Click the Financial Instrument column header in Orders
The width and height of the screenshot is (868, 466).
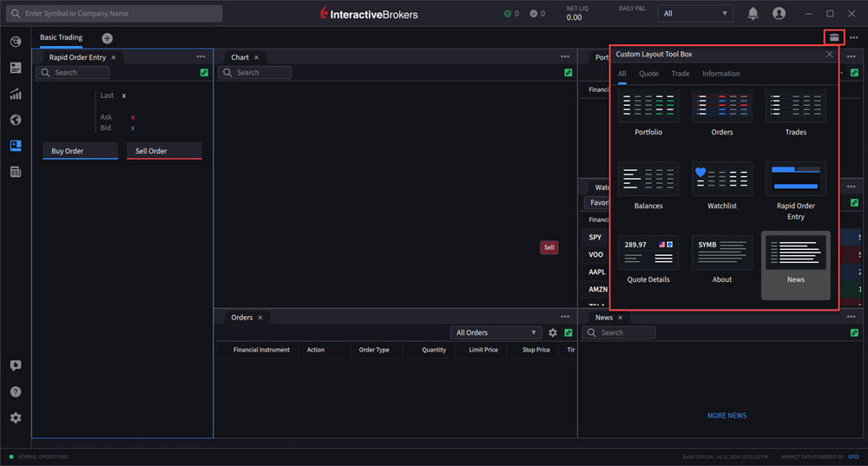(x=261, y=350)
